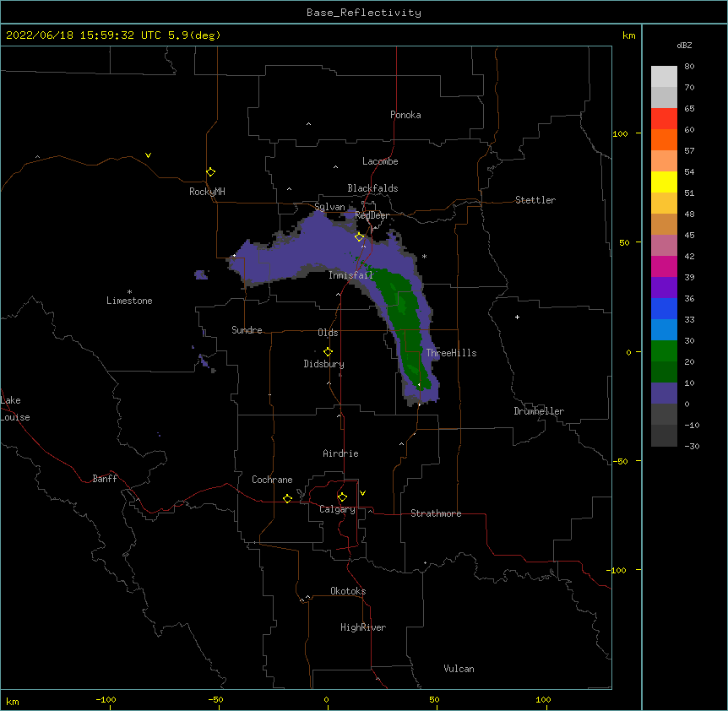
Task: Click the Stettler town label
Action: [x=535, y=200]
